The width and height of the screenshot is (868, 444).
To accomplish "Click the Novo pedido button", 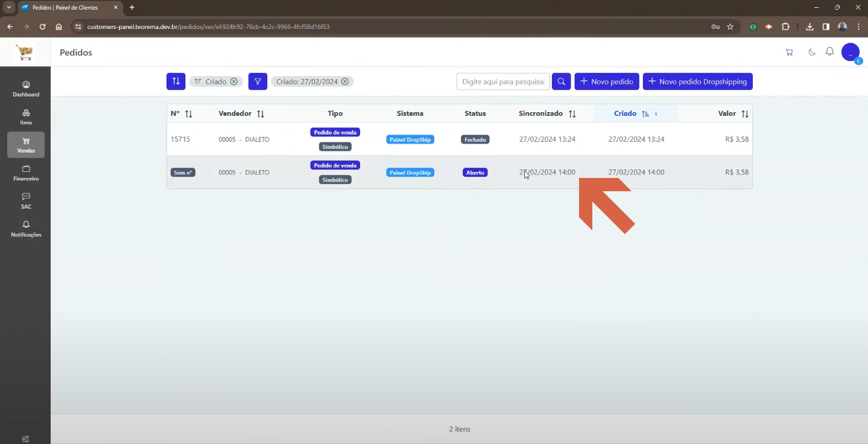I will [x=607, y=81].
